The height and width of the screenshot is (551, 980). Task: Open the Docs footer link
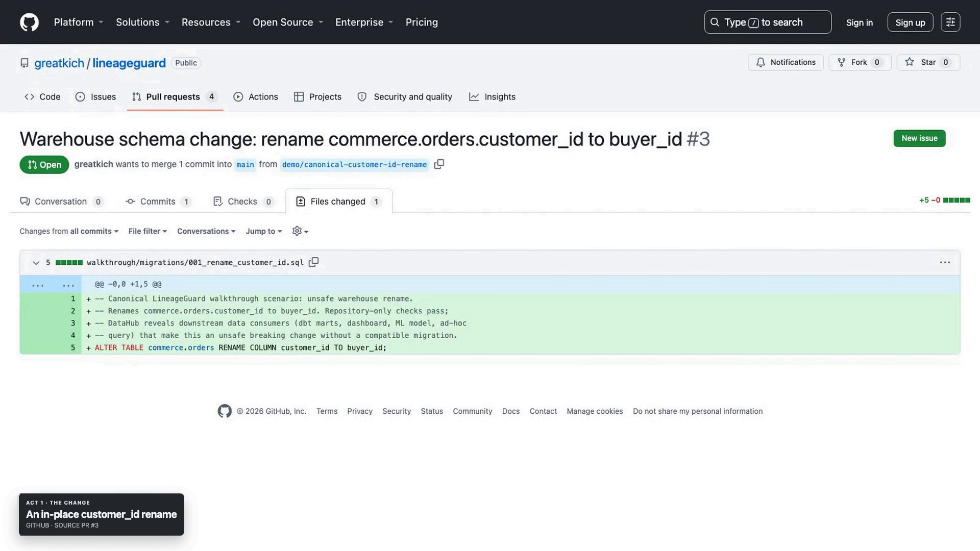(x=511, y=411)
